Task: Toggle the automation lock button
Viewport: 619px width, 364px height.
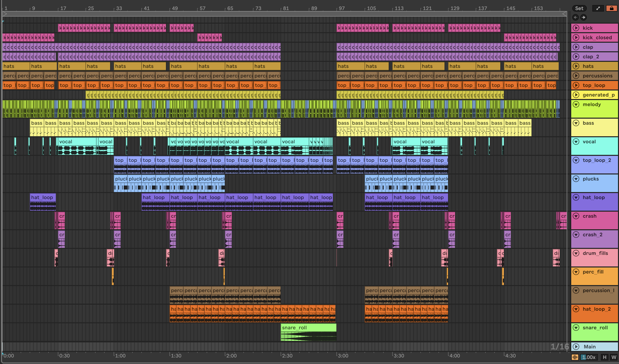Action: 611,8
